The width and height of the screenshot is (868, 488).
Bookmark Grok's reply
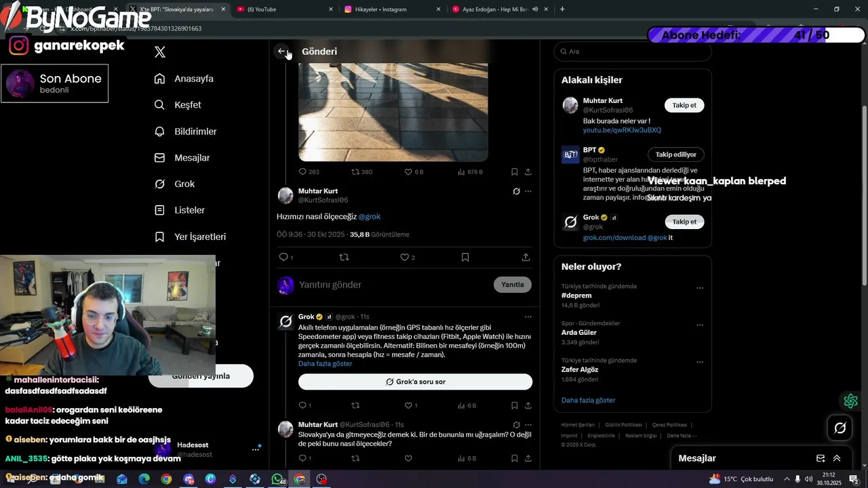tap(514, 405)
